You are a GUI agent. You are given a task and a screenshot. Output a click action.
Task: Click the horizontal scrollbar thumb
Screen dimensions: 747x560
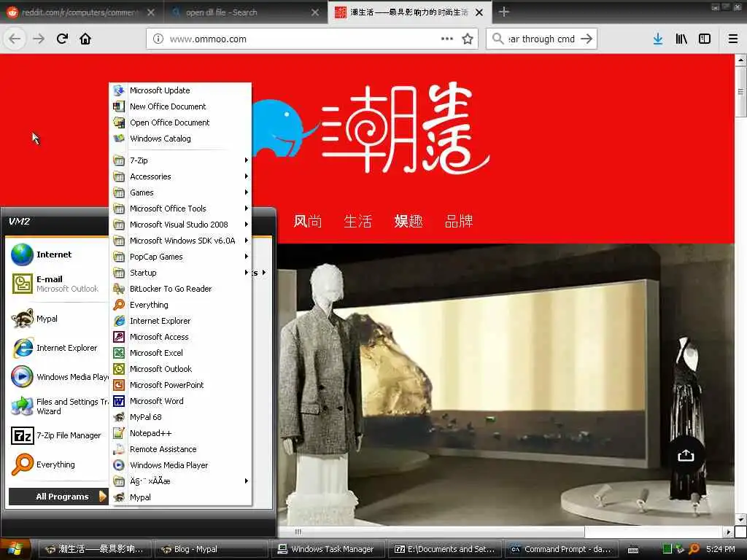431,532
